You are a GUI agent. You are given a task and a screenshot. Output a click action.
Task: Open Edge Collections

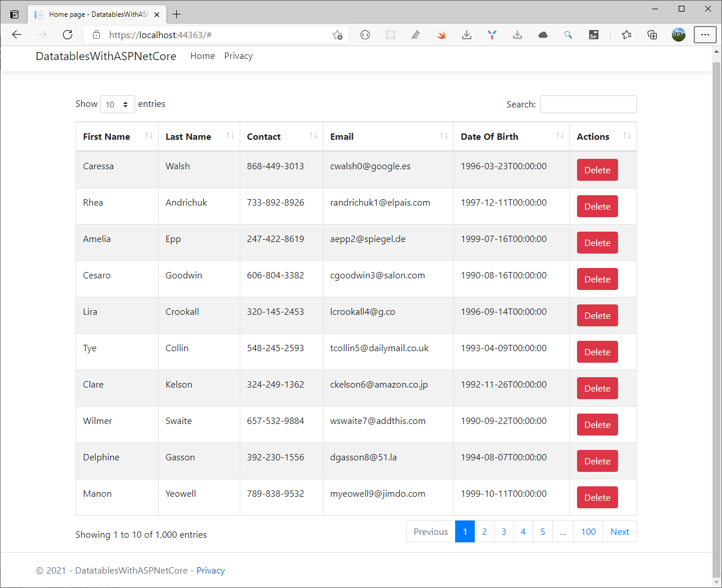652,35
